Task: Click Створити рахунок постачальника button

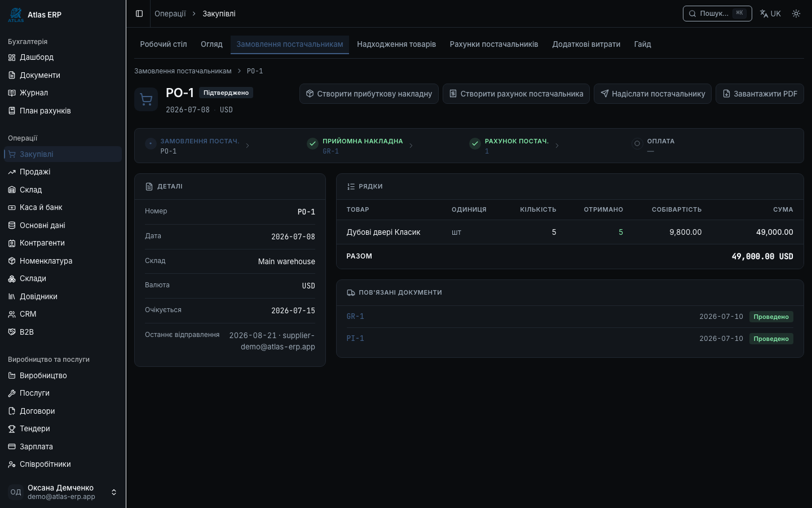Action: pos(516,94)
